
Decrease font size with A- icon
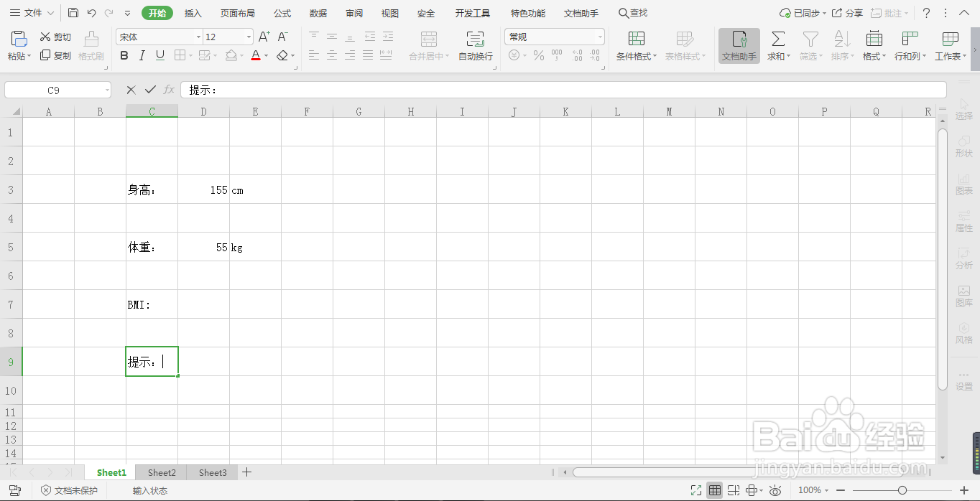282,37
